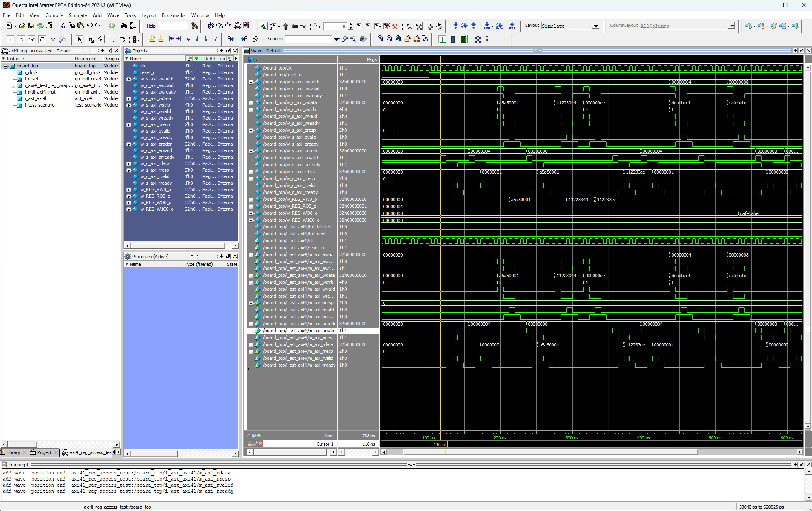Click the Cut scissors icon
Viewport: 812px width, 511px height.
[63, 26]
